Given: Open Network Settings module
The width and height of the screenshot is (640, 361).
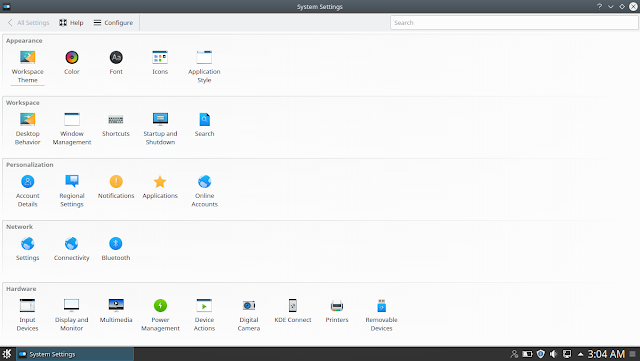Looking at the screenshot, I should coord(27,249).
